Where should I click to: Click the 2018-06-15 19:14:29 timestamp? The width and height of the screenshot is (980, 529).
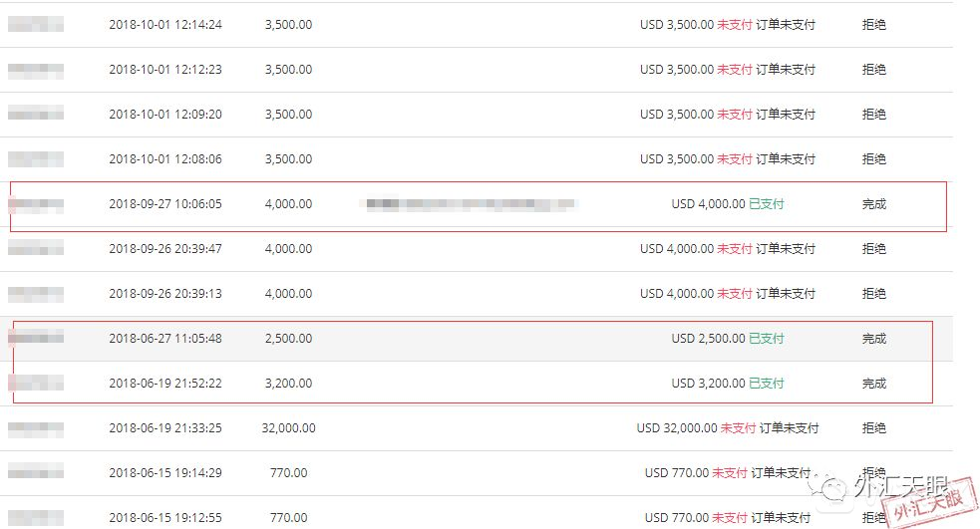[x=165, y=473]
